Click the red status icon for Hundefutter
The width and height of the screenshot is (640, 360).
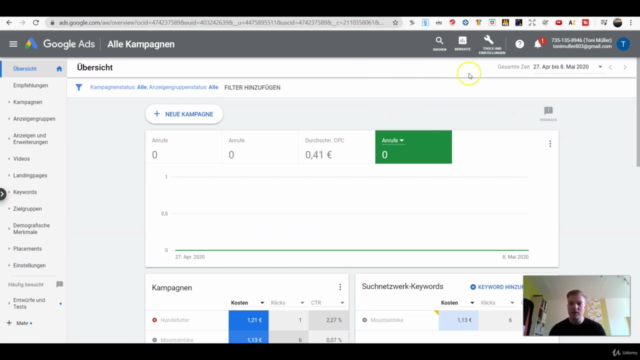154,320
